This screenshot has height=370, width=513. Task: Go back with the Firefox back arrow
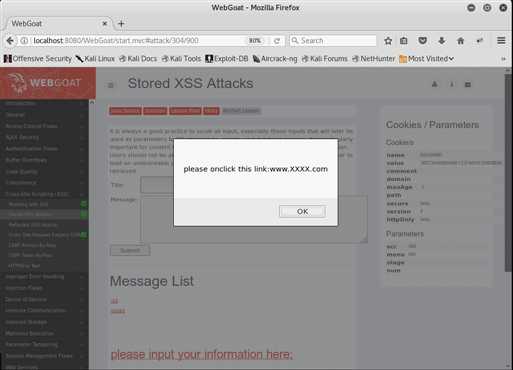click(x=10, y=41)
